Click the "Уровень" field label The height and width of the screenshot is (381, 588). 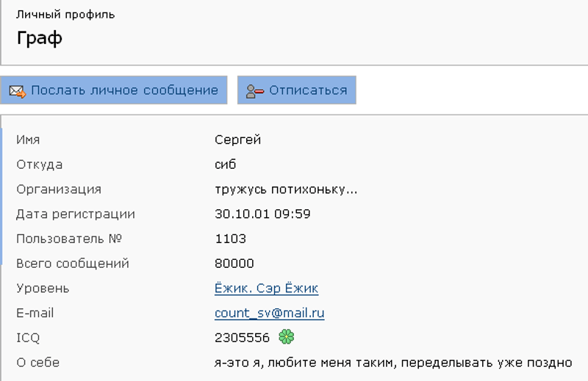coord(43,289)
